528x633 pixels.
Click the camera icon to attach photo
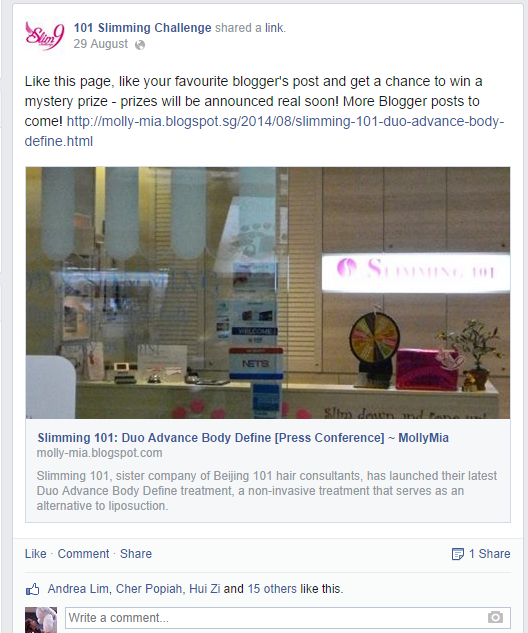(495, 617)
